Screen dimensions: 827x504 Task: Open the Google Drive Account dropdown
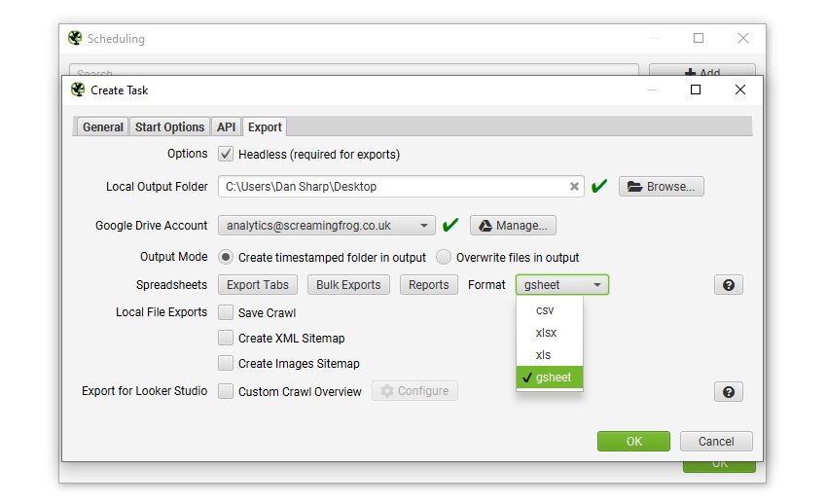coord(327,225)
